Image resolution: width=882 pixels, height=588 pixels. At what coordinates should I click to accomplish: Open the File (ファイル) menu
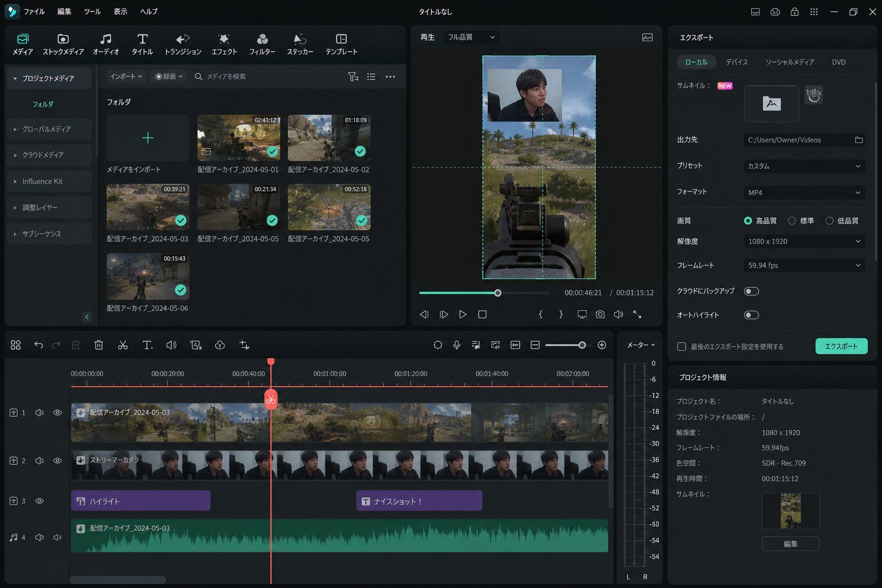(x=34, y=11)
